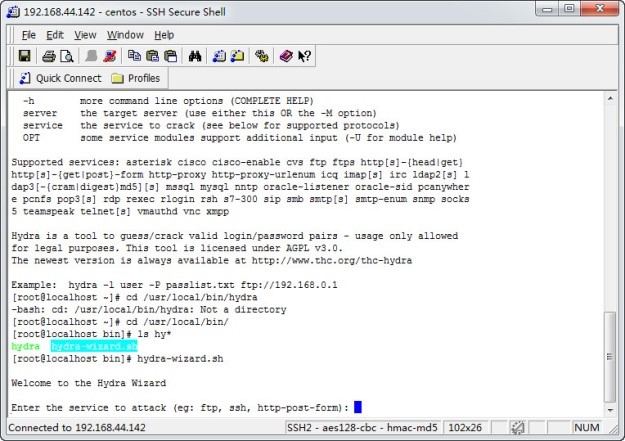This screenshot has height=441, width=625.
Task: Open the Profiles folder button
Action: click(x=136, y=78)
